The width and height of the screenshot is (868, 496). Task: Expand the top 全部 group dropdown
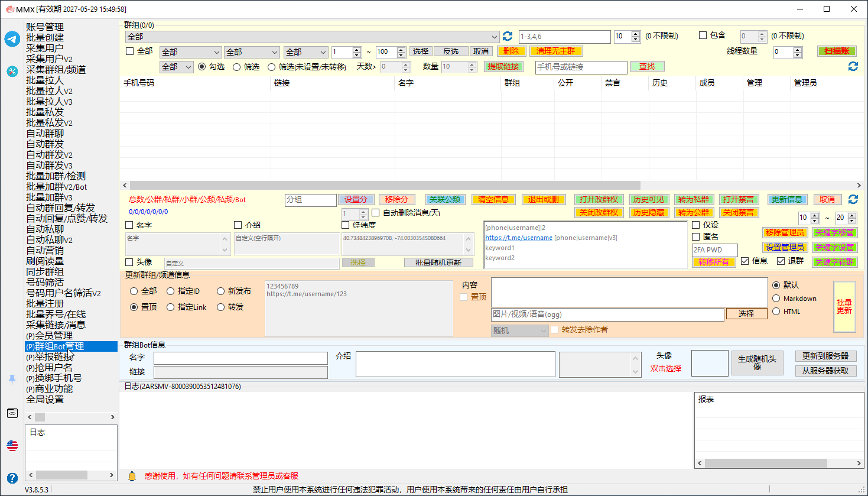(x=313, y=37)
